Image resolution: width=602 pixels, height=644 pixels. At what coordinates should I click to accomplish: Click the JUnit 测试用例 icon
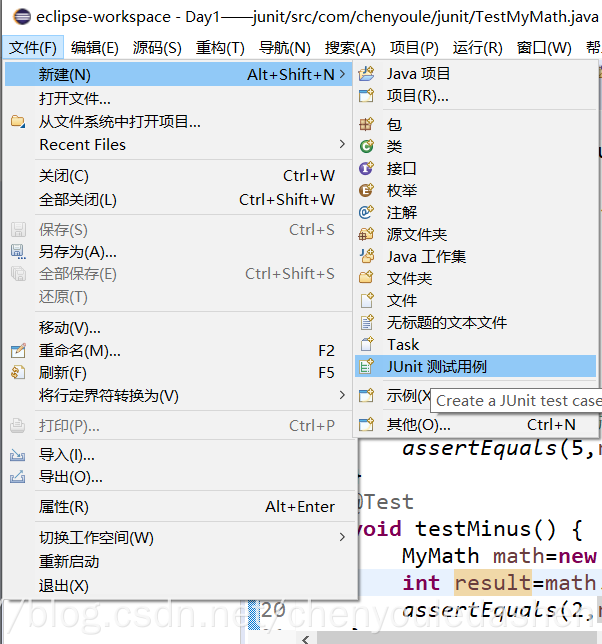[366, 366]
